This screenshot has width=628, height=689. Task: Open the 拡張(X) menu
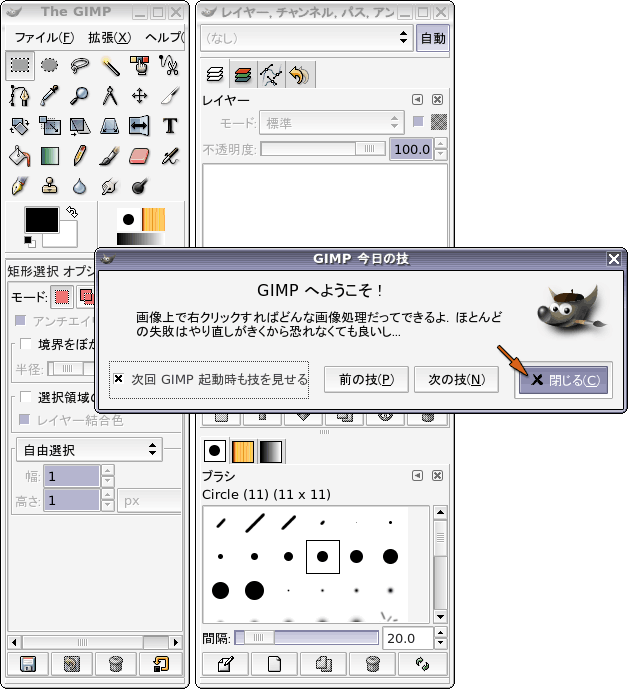(x=109, y=38)
